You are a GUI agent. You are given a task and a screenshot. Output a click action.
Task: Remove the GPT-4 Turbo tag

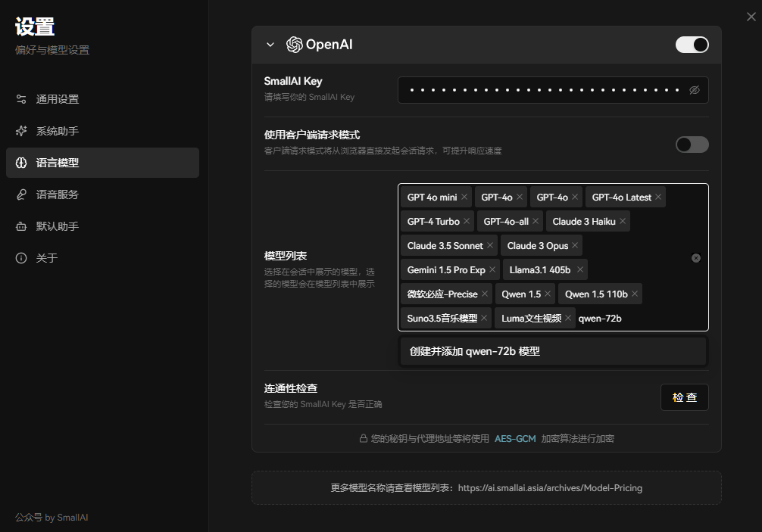coord(467,221)
